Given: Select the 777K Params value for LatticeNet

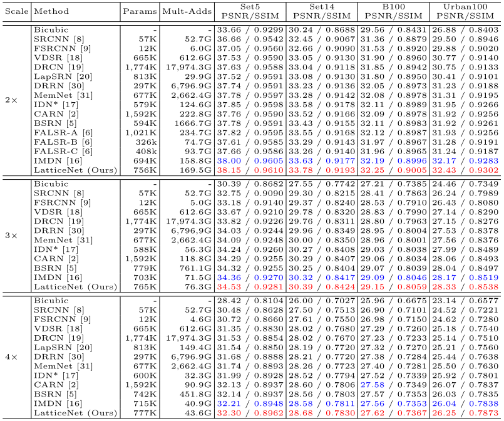Looking at the screenshot, I should tap(146, 413).
